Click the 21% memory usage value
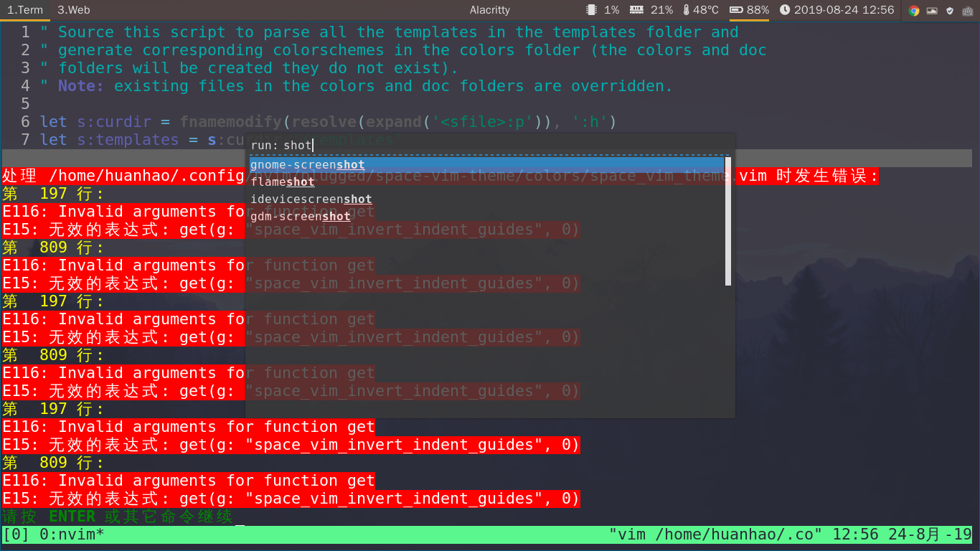 (x=661, y=10)
